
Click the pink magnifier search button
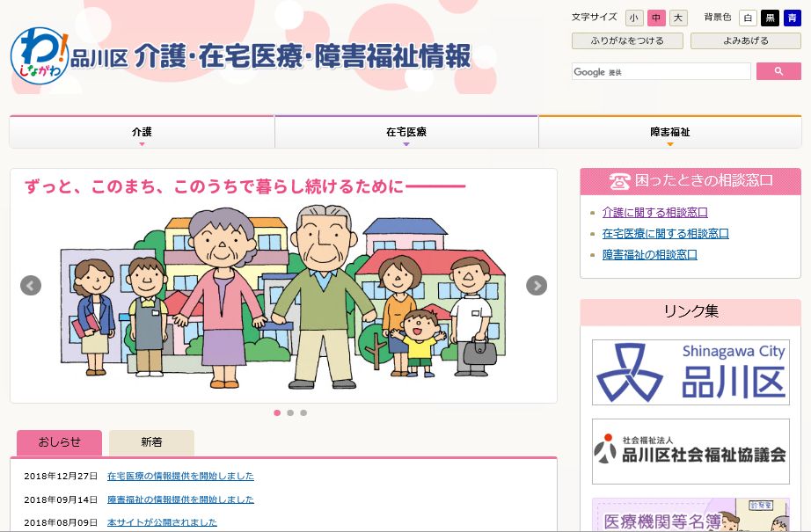click(778, 71)
